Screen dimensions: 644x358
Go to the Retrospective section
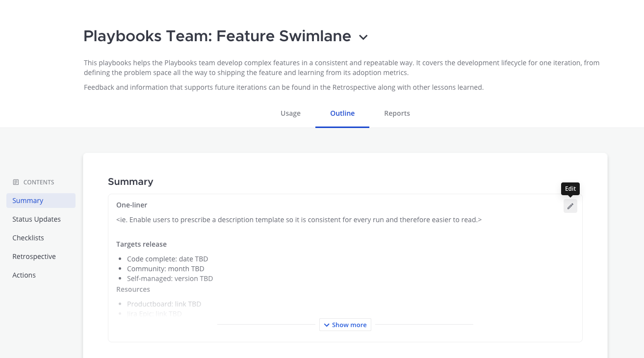(34, 256)
